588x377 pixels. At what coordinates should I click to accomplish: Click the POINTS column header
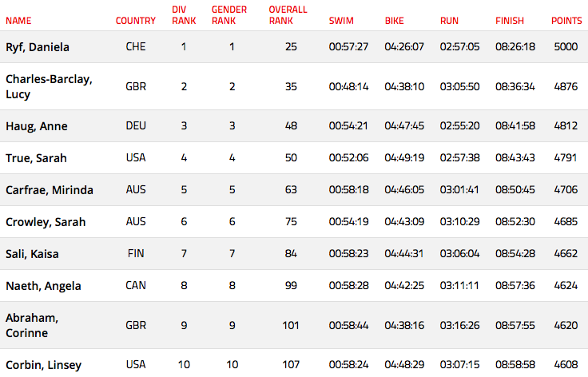tap(566, 21)
